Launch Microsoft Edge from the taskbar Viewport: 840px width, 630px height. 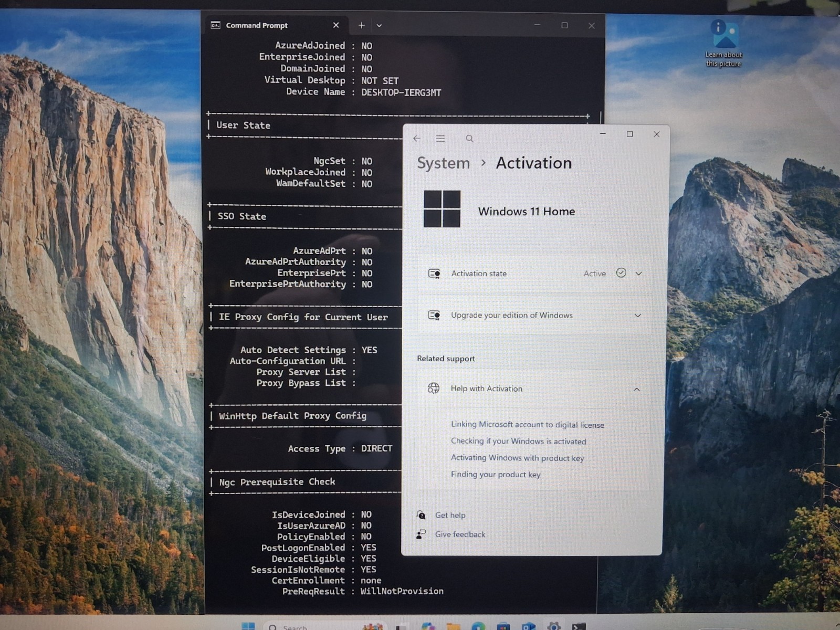point(478,626)
